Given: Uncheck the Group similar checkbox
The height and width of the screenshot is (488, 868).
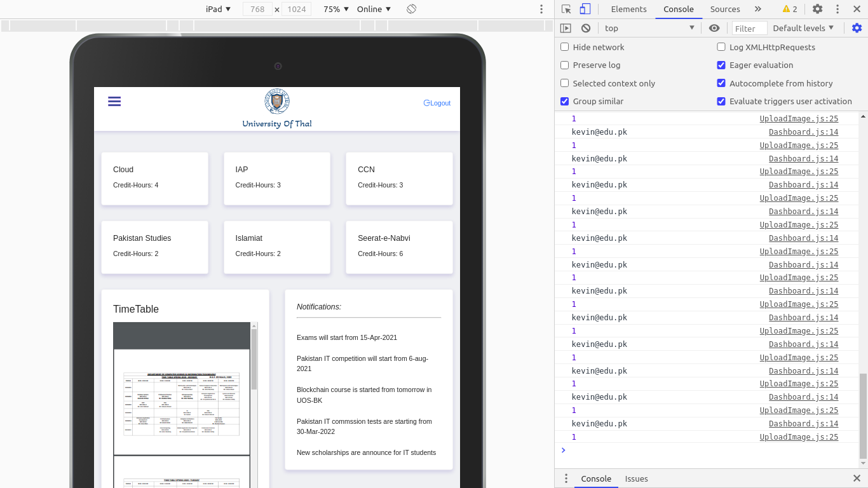Looking at the screenshot, I should pos(564,101).
